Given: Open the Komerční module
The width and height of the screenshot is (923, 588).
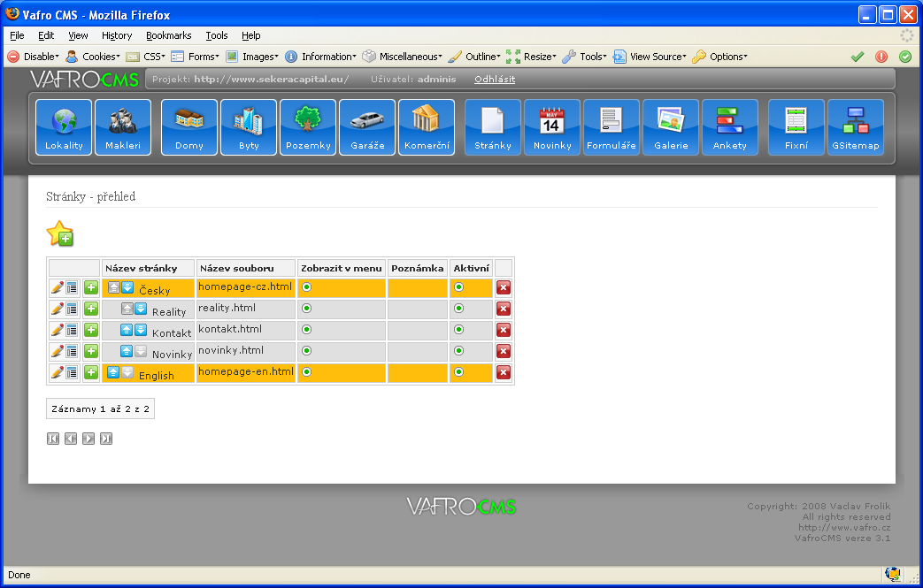Looking at the screenshot, I should pos(427,127).
